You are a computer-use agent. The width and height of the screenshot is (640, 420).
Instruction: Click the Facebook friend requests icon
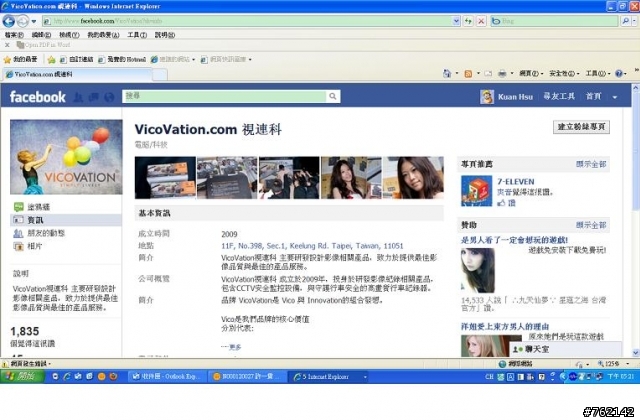click(x=78, y=97)
